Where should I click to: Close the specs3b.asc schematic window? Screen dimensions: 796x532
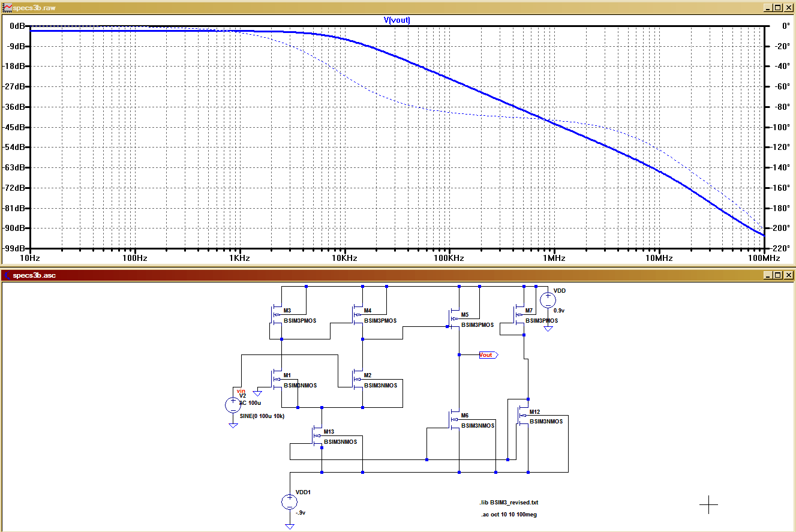click(789, 275)
